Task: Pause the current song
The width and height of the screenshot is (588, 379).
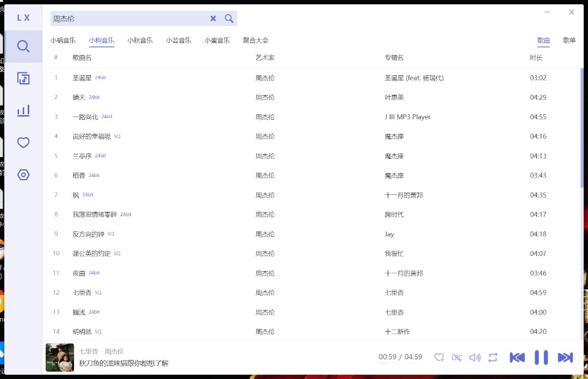Action: 541,357
